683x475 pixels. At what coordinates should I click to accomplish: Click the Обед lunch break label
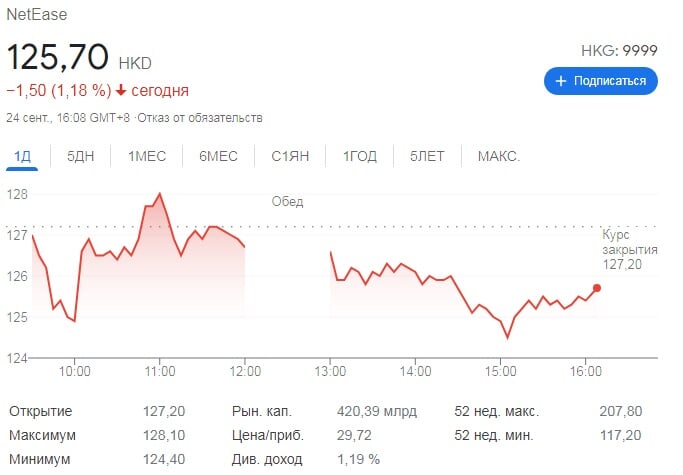[x=287, y=202]
